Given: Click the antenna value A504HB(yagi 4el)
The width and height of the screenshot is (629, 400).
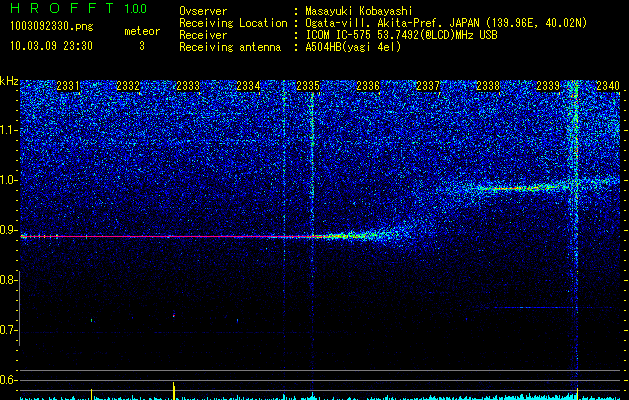Looking at the screenshot, I should pos(353,47).
